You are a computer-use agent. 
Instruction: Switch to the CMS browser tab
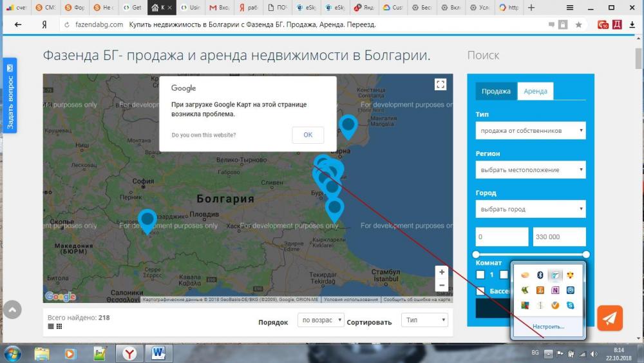point(46,7)
